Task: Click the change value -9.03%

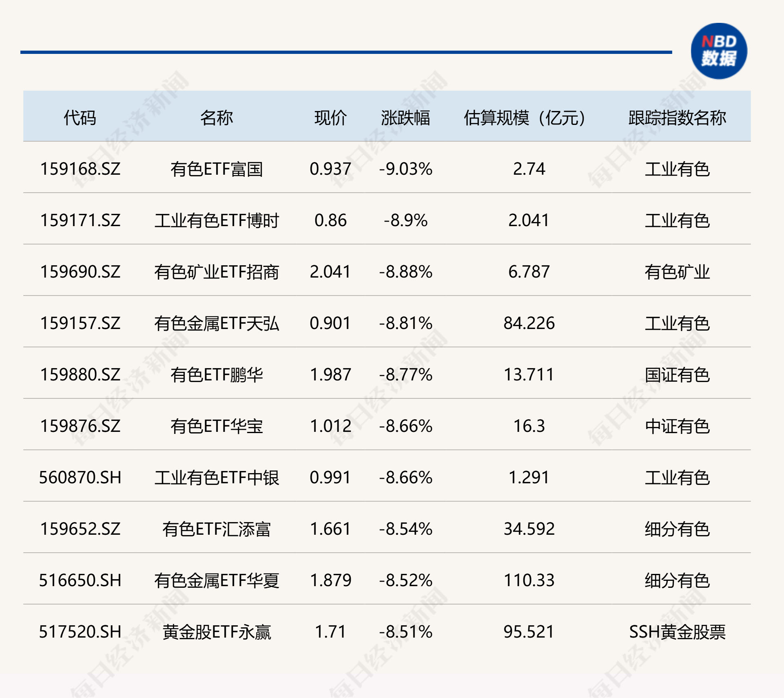Action: [x=406, y=169]
